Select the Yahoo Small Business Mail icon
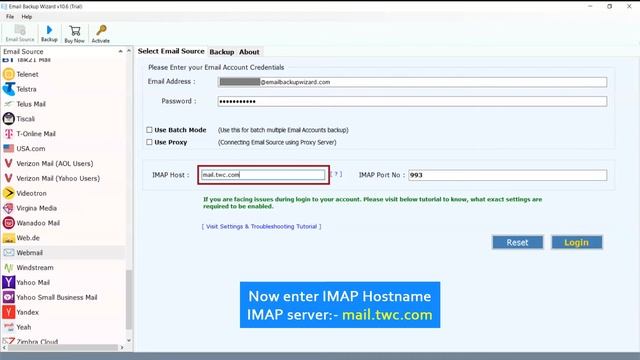 click(x=9, y=297)
